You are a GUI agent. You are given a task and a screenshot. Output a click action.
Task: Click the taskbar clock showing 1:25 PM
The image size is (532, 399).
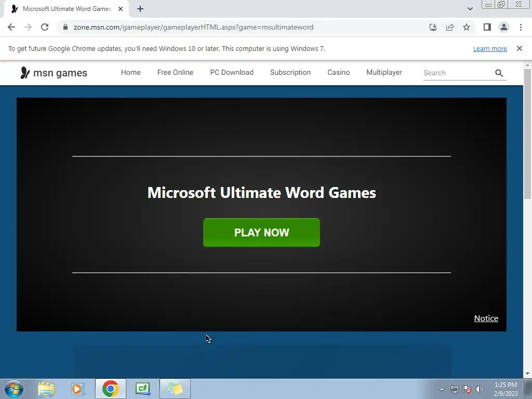point(506,389)
